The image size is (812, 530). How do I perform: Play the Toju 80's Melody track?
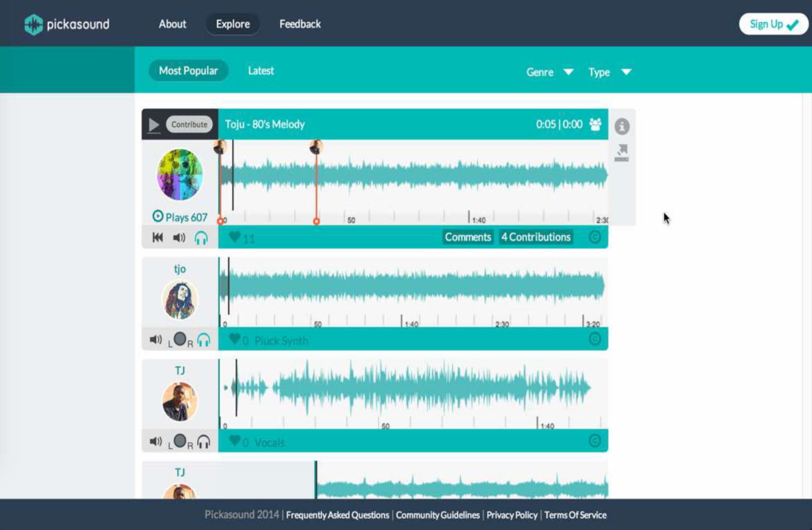click(154, 125)
